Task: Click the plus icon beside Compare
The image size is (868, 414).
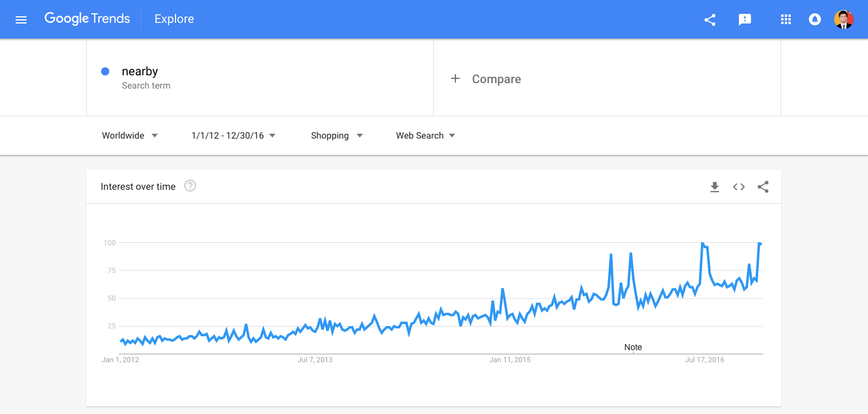Action: (455, 79)
